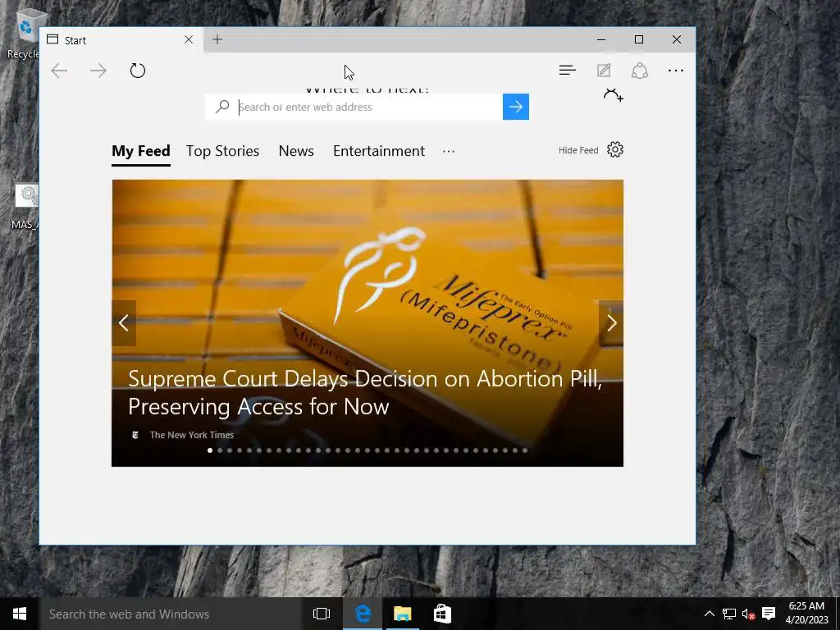This screenshot has width=840, height=630.
Task: Open the Entertainment tab
Action: [379, 151]
